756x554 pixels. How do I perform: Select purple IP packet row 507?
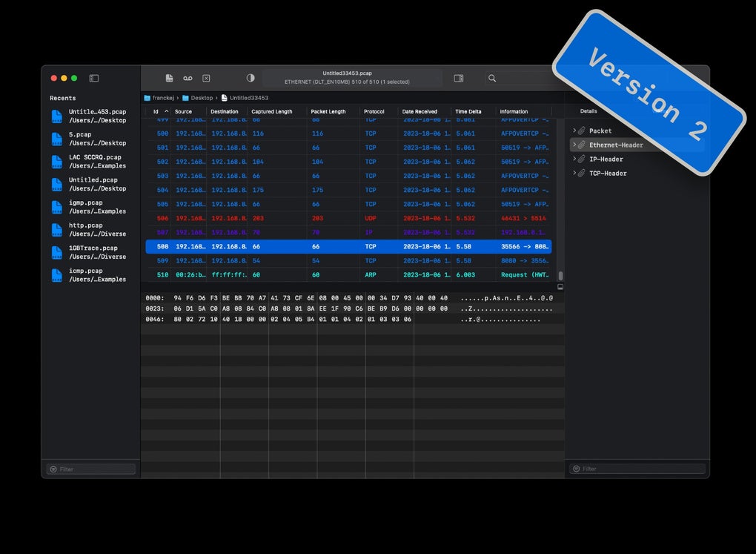(x=348, y=233)
